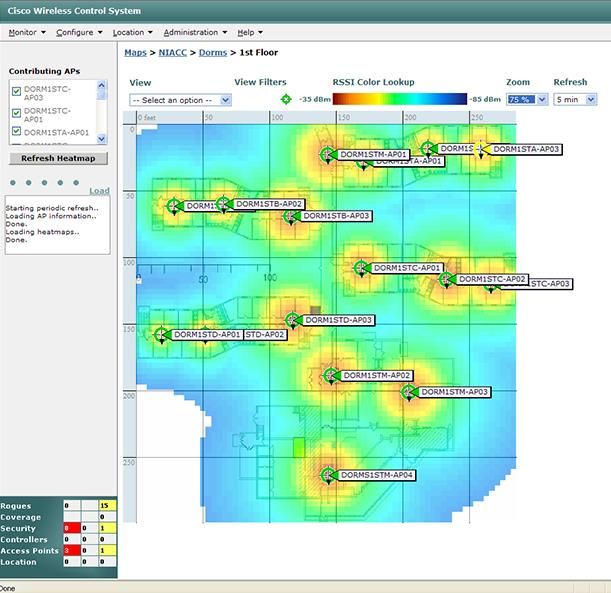Click the DORMS1STM-AP04 label

click(x=377, y=475)
